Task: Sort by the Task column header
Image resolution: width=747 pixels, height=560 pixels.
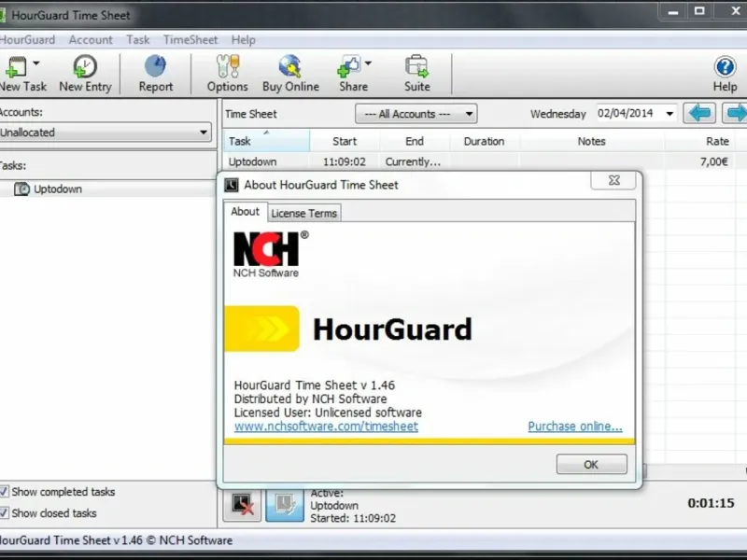Action: [x=266, y=142]
